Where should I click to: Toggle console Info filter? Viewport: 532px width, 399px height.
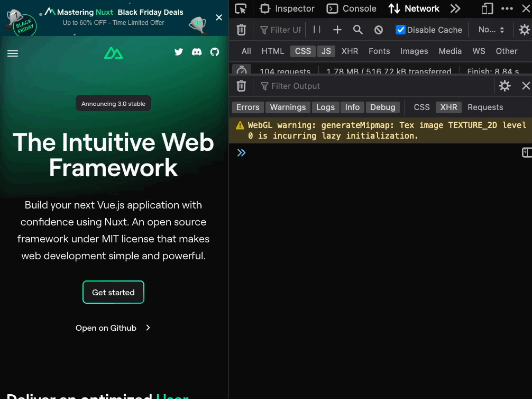pos(352,107)
